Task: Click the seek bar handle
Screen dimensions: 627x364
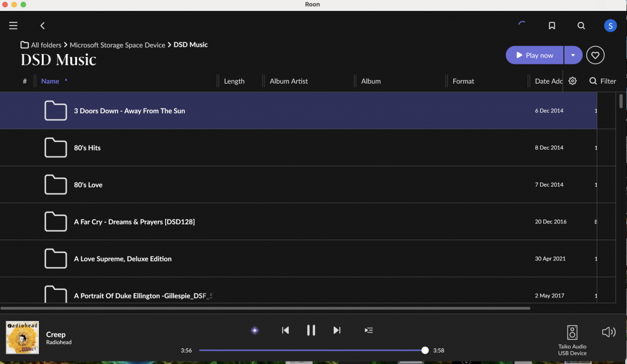Action: click(425, 351)
